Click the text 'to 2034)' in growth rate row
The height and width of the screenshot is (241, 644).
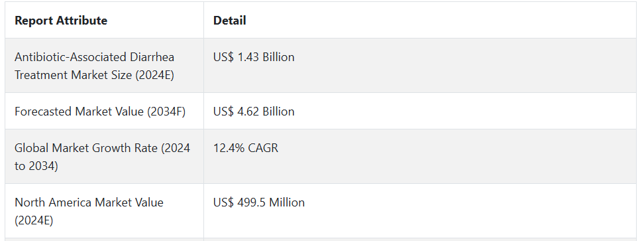coord(36,166)
